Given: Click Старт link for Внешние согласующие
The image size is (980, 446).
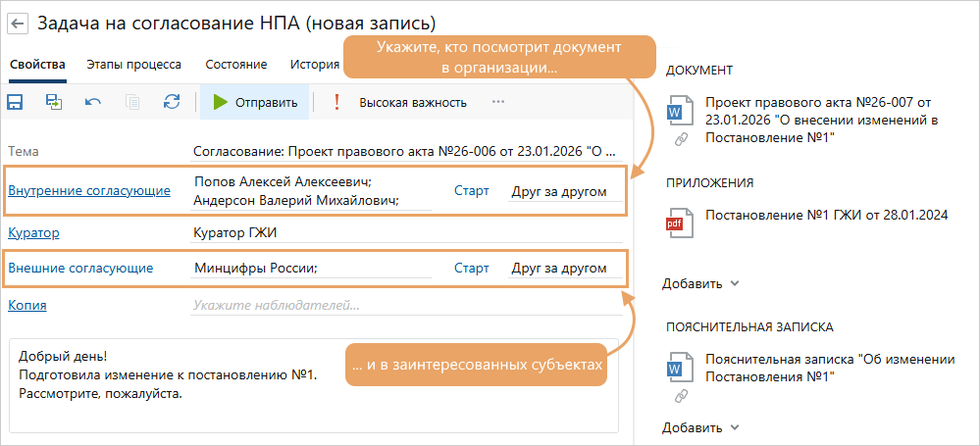Looking at the screenshot, I should pyautogui.click(x=471, y=268).
